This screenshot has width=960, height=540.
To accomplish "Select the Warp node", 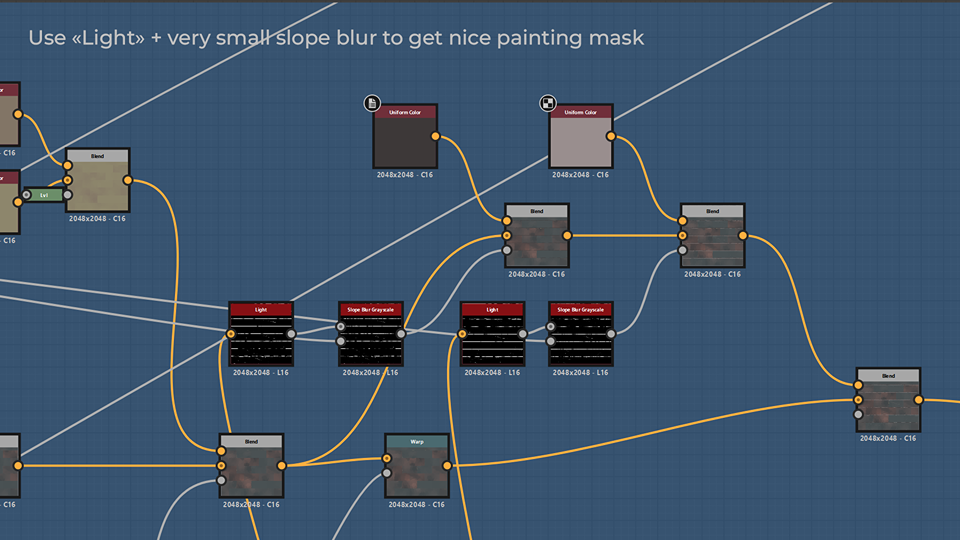I will coord(417,466).
